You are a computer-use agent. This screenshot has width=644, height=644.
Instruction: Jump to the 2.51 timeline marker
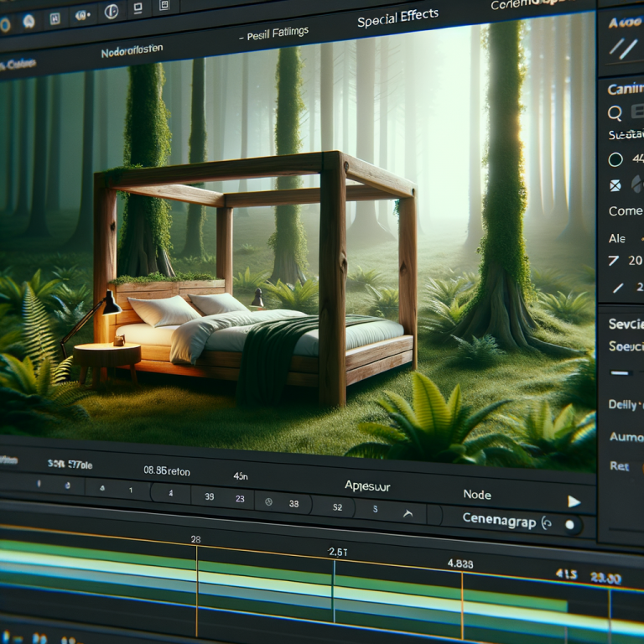[x=335, y=551]
